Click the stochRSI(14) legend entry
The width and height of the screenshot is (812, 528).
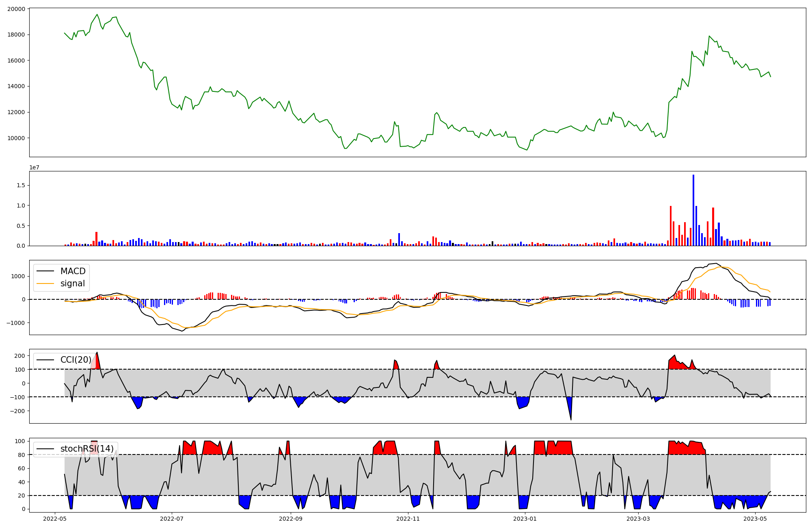[x=87, y=449]
